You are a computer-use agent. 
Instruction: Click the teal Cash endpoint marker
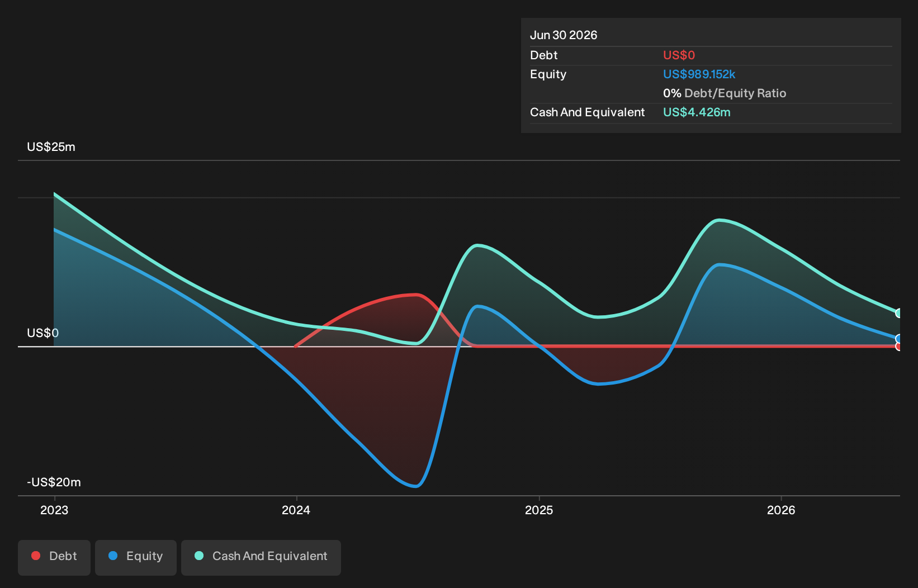coord(898,313)
